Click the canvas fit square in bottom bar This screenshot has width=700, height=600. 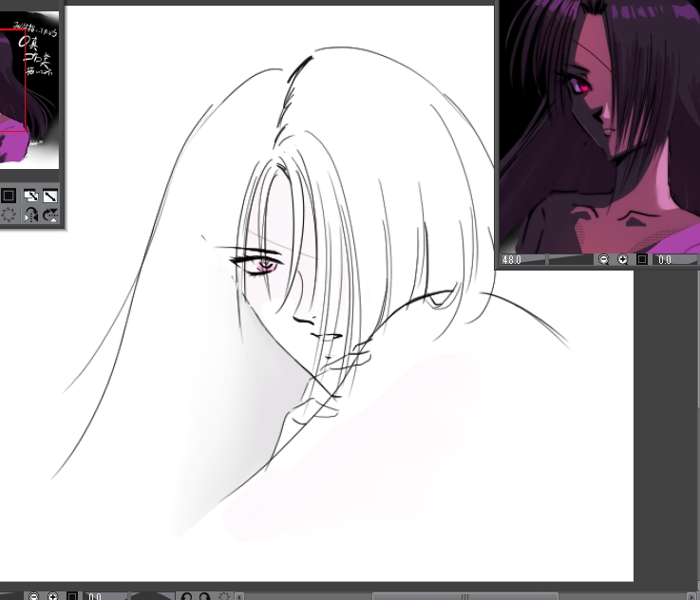pos(72,596)
